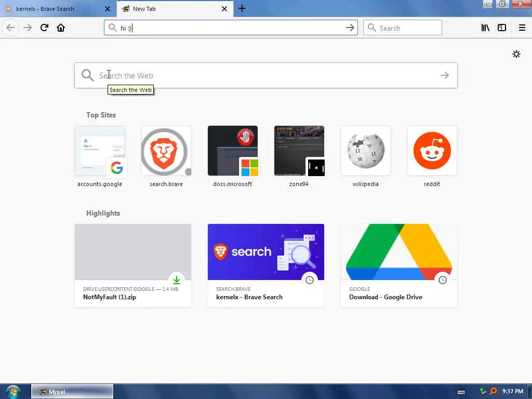
Task: Go forward with the Forward arrow
Action: click(x=28, y=28)
